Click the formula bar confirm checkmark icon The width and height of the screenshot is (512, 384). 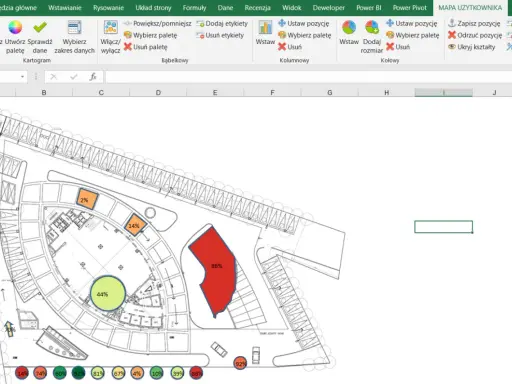pos(74,77)
